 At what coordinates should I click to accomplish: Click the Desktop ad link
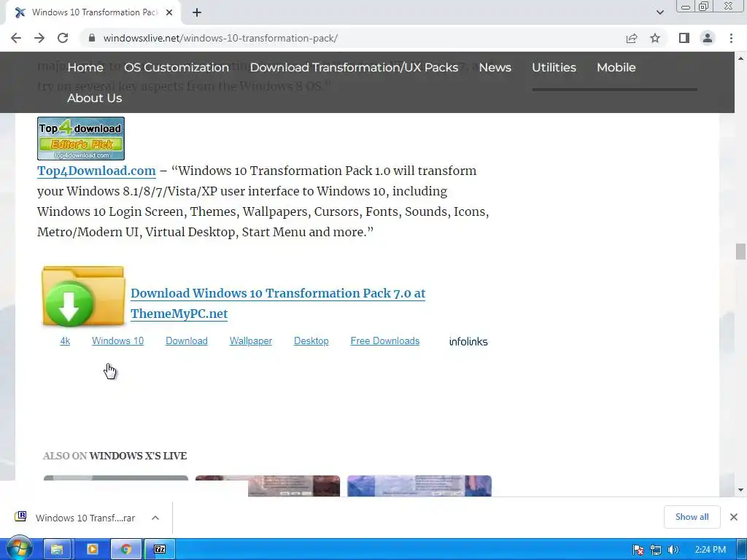point(311,341)
